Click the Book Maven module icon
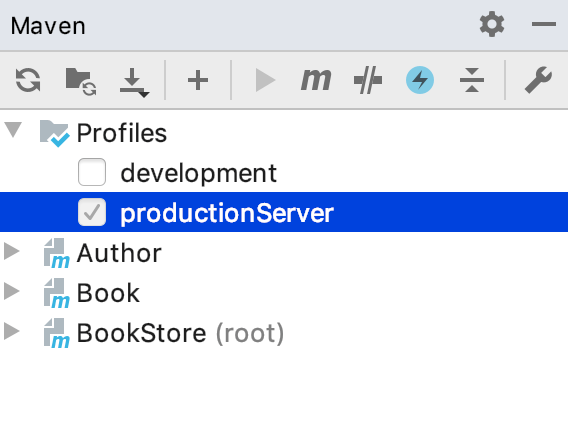 click(x=57, y=293)
